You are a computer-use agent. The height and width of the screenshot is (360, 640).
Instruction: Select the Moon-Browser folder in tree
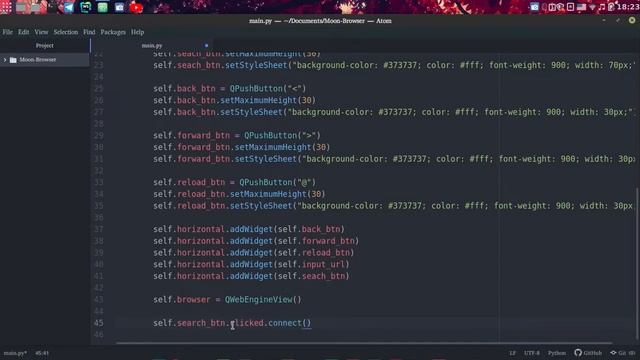click(44, 60)
